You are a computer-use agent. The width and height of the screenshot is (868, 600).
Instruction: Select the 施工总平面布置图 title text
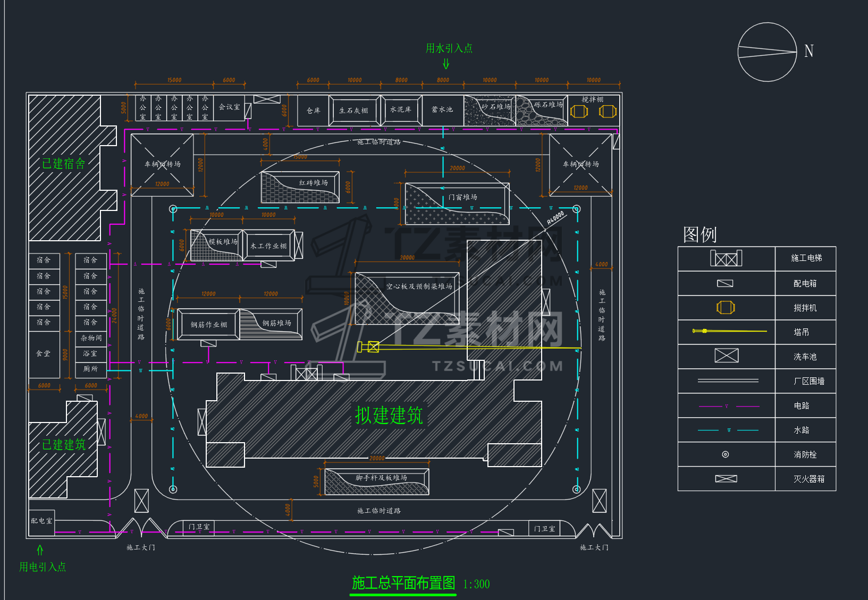403,583
